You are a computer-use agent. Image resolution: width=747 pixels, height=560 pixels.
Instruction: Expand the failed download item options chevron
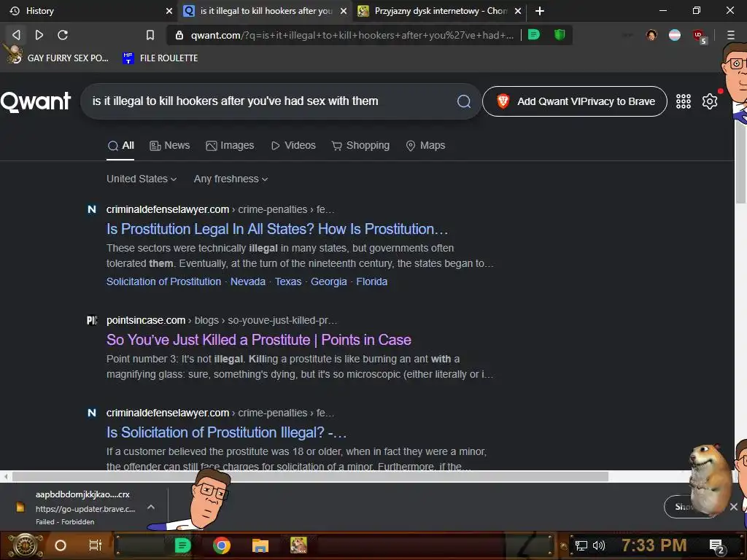point(151,507)
